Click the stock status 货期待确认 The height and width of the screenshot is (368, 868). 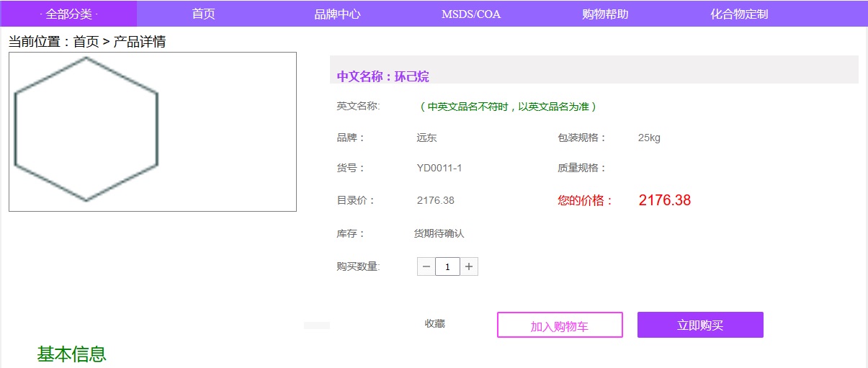[439, 233]
